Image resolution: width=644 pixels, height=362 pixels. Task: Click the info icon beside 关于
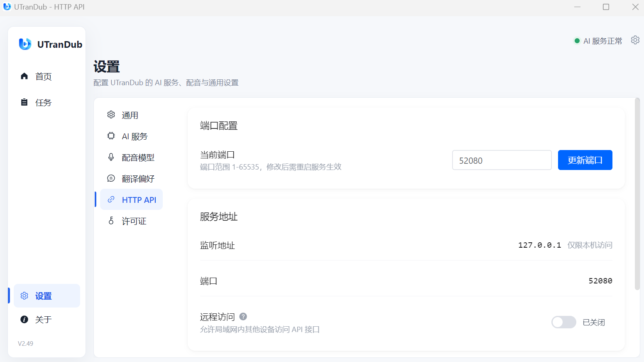[24, 319]
